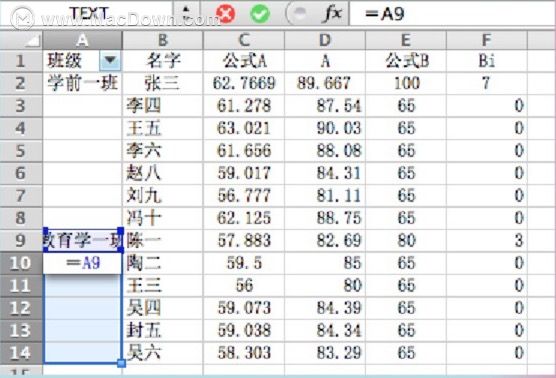Click the cell with name 陶二

(163, 263)
